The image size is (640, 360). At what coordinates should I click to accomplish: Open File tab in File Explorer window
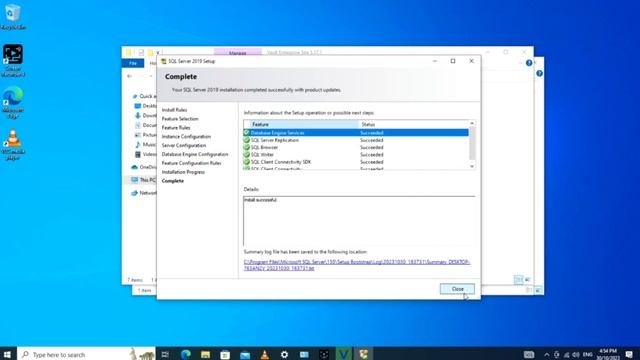[x=133, y=63]
